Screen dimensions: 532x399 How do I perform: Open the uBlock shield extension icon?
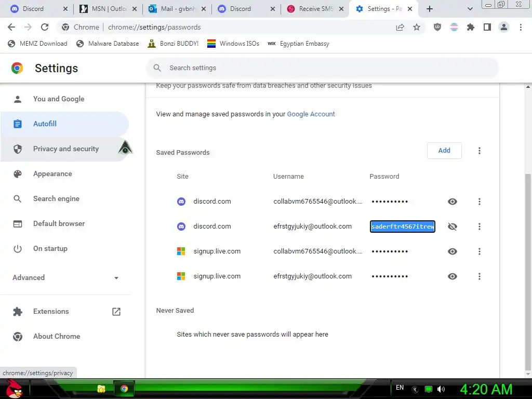437,27
